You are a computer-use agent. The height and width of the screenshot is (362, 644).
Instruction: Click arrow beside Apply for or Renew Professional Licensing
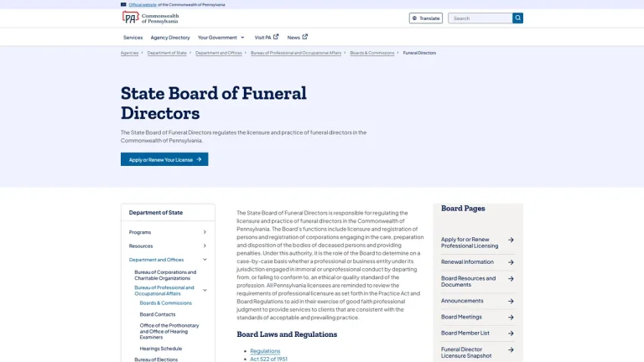point(511,240)
